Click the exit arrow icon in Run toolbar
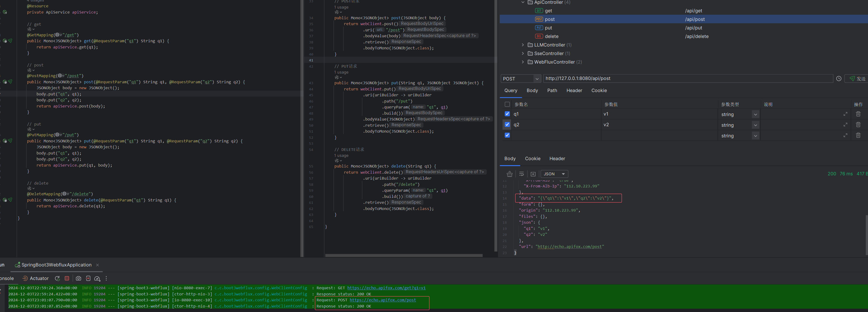 click(88, 278)
